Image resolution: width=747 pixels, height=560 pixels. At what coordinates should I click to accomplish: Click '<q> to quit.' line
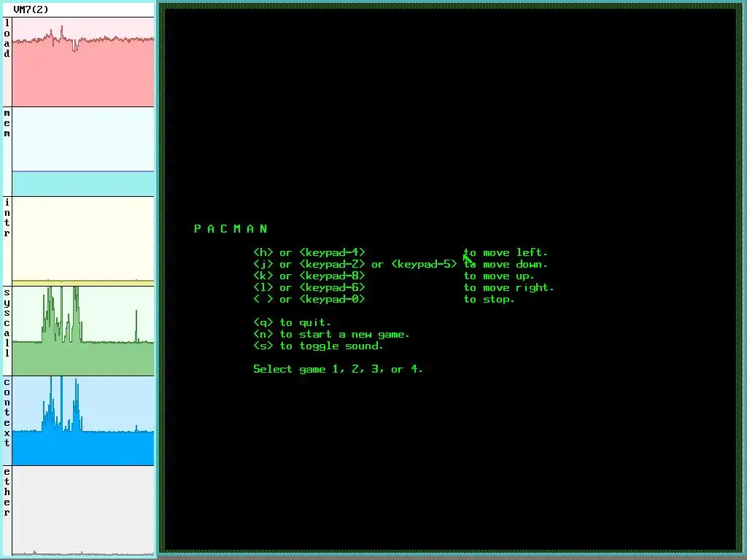pyautogui.click(x=292, y=322)
